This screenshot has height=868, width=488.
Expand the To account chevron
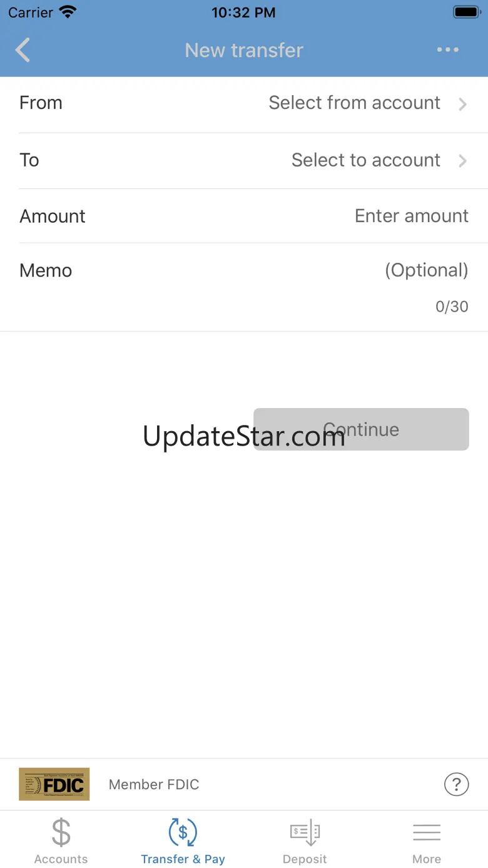(463, 161)
